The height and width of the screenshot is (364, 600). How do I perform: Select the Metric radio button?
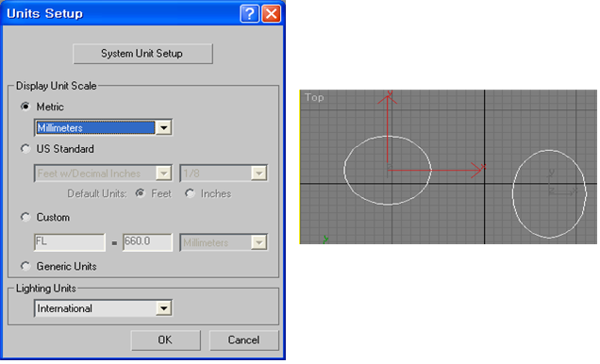click(x=25, y=107)
